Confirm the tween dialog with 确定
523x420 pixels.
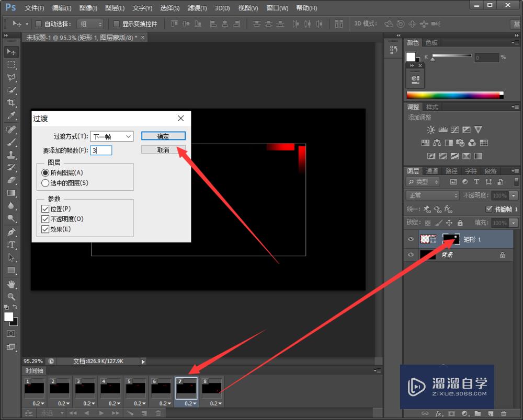click(x=163, y=136)
